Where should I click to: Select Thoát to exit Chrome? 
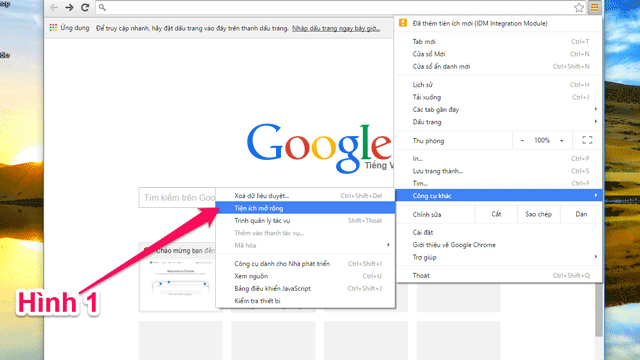[498, 276]
